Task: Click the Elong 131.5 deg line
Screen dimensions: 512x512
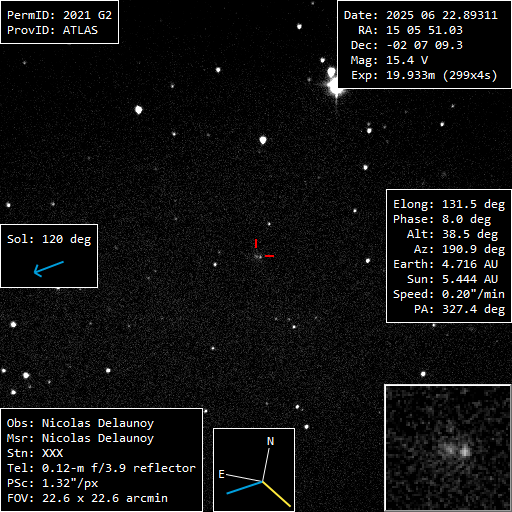Action: (x=449, y=204)
